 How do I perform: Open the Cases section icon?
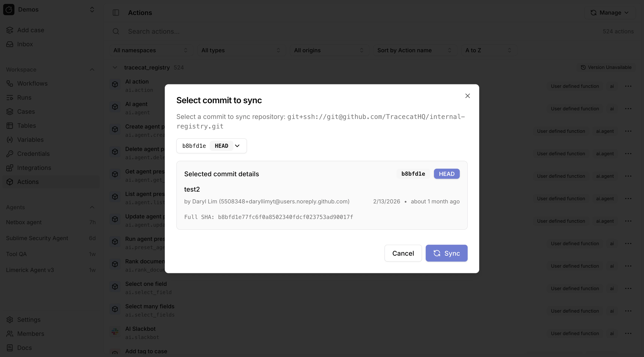(x=10, y=111)
